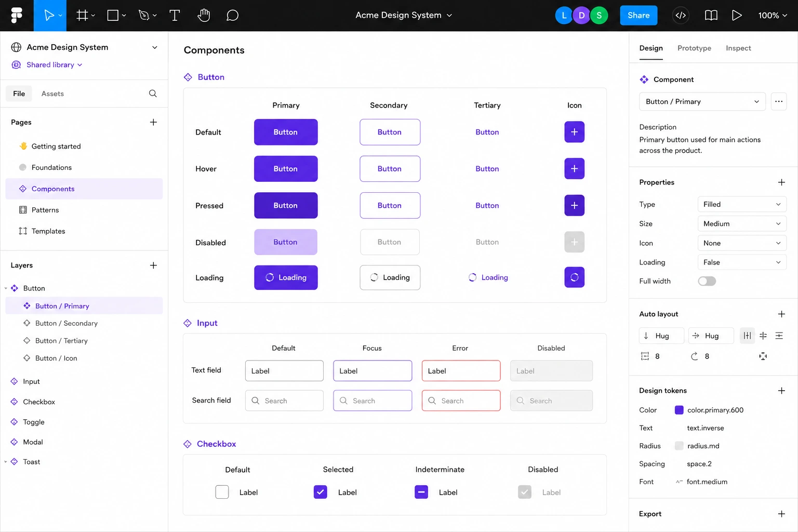Click the Loading row spinner icon button
Screen dimensions: 798x532
pyautogui.click(x=575, y=277)
